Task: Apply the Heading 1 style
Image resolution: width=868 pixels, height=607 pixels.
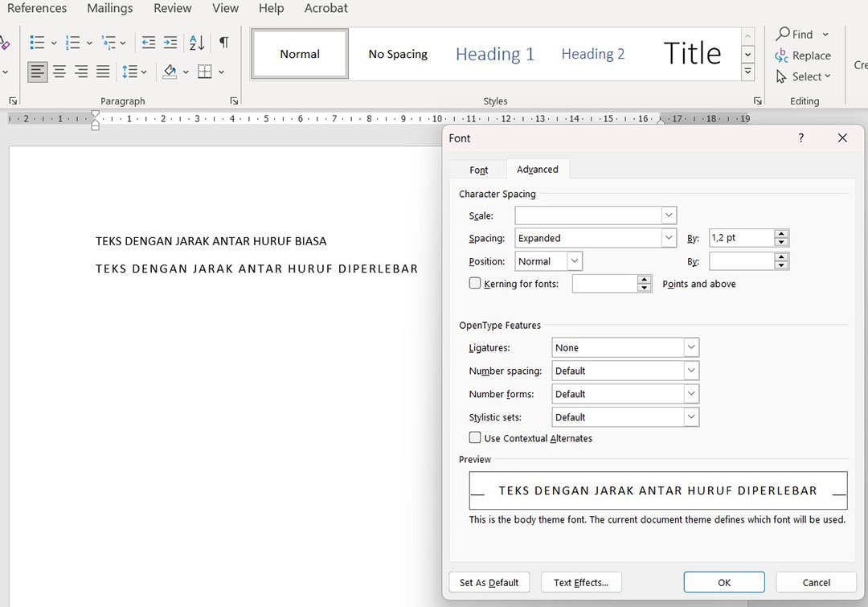Action: 494,55
